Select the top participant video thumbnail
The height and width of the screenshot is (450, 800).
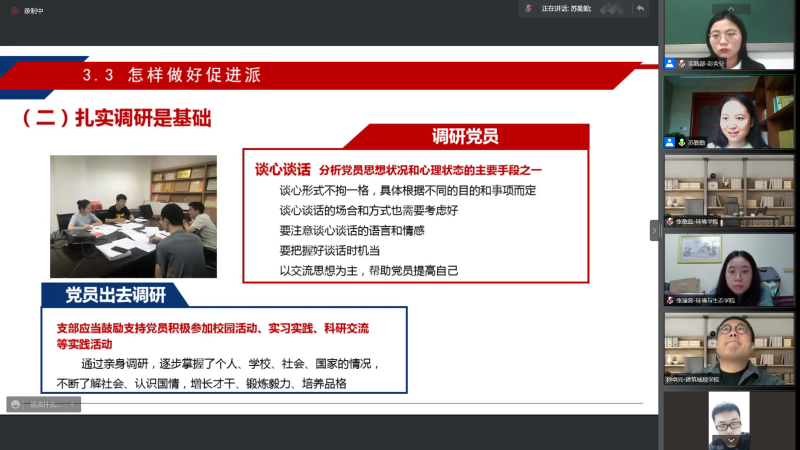coord(729,35)
